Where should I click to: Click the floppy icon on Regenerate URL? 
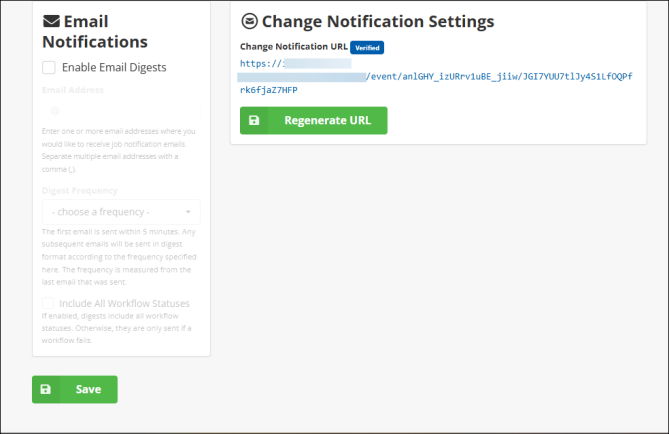click(253, 121)
